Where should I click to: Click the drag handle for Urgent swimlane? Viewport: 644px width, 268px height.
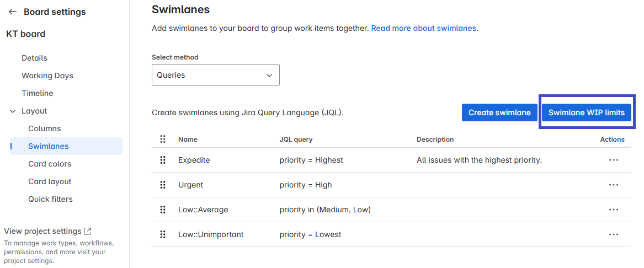pyautogui.click(x=163, y=185)
